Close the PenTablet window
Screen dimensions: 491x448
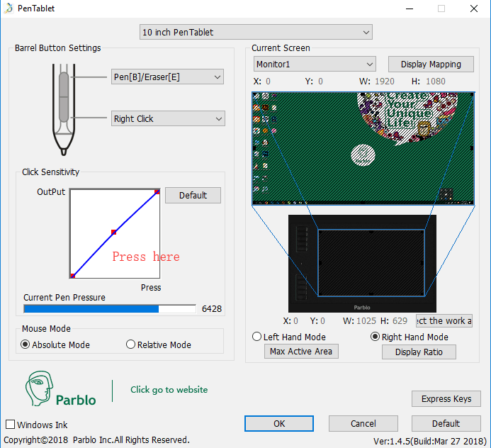pos(474,9)
